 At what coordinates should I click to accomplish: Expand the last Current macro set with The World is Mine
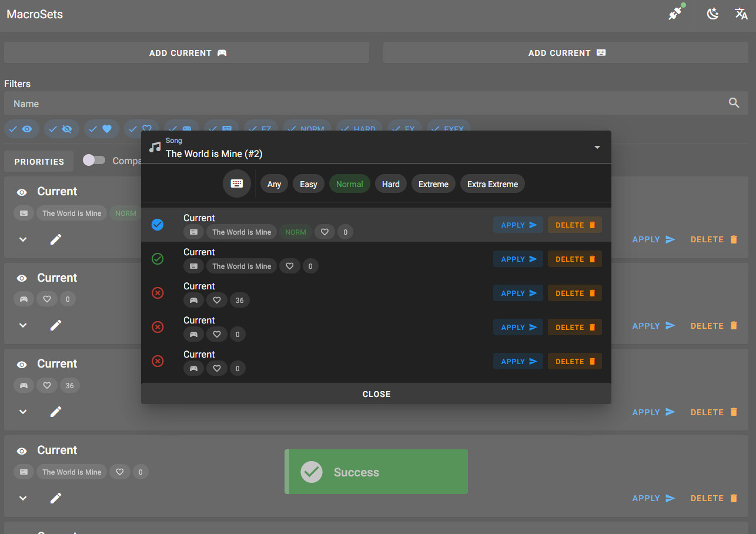(23, 498)
